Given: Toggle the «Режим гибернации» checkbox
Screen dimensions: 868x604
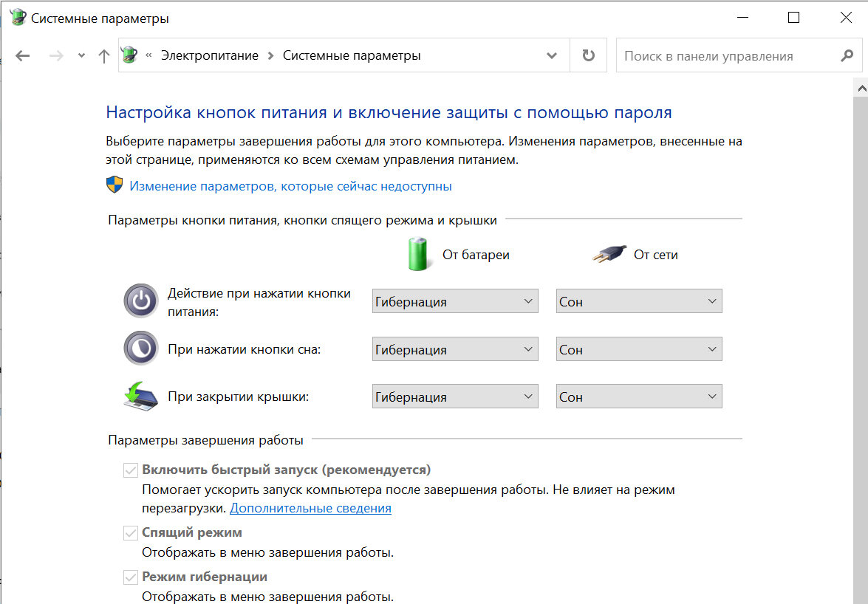Looking at the screenshot, I should (131, 577).
